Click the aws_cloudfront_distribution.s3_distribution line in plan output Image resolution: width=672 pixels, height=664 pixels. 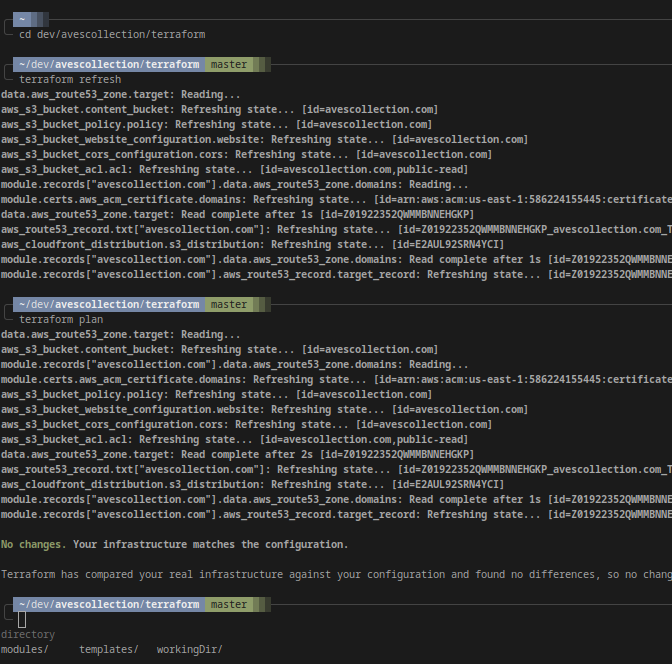252,484
